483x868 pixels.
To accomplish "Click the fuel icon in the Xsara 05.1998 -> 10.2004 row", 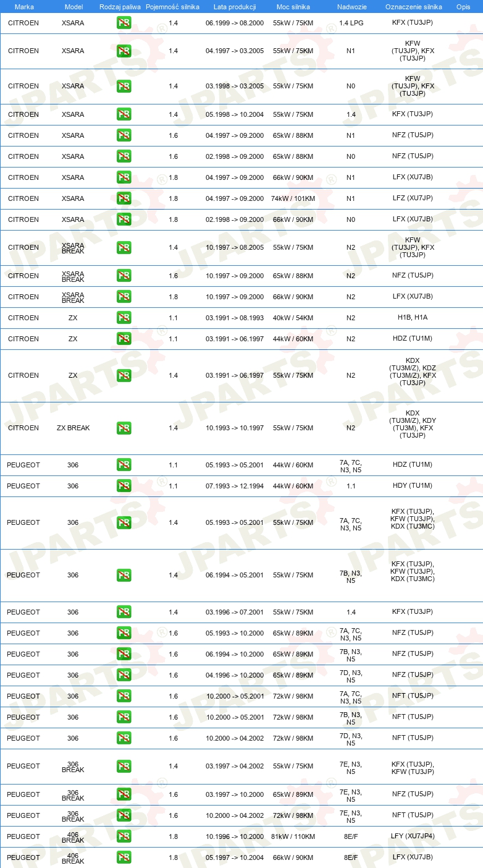I will [x=124, y=114].
